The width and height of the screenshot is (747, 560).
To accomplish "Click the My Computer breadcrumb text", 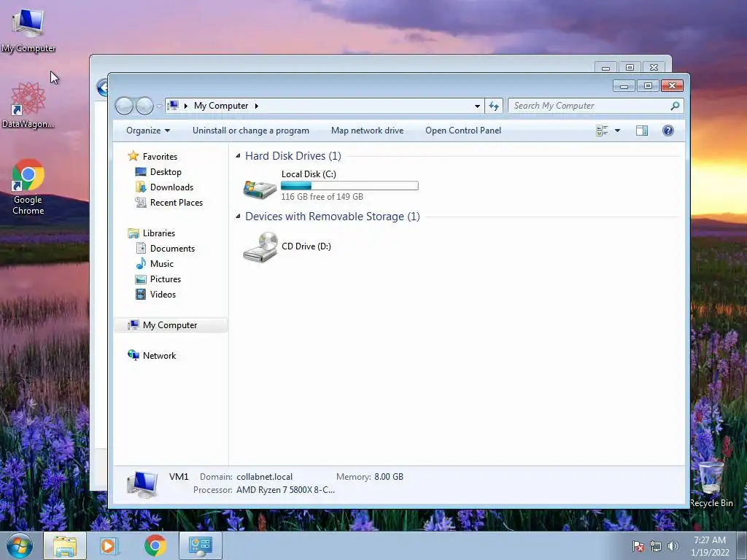I will [x=220, y=106].
